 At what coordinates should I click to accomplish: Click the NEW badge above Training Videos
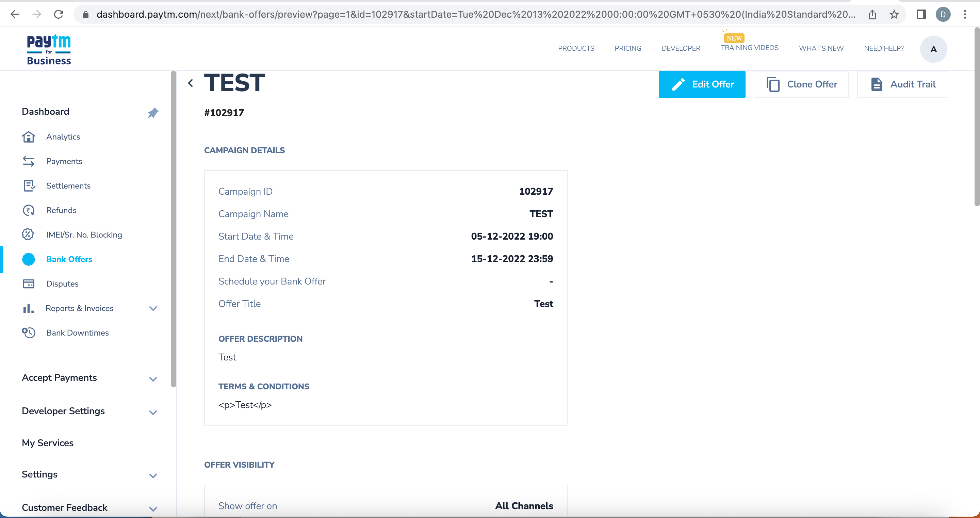tap(734, 38)
